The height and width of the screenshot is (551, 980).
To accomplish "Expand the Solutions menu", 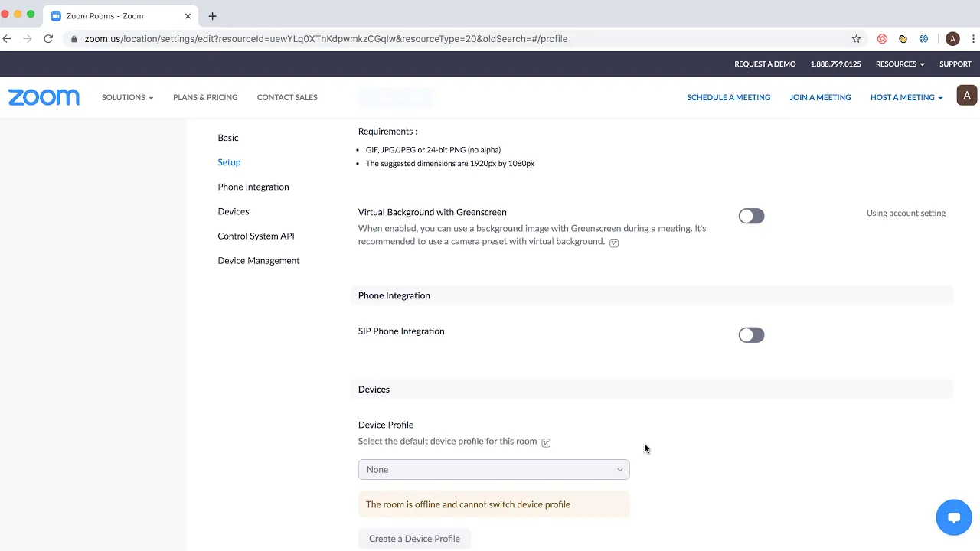I will coord(127,97).
